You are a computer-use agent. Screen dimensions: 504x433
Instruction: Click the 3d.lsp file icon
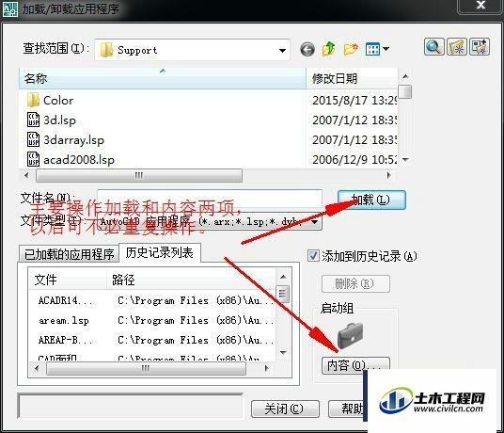(33, 120)
